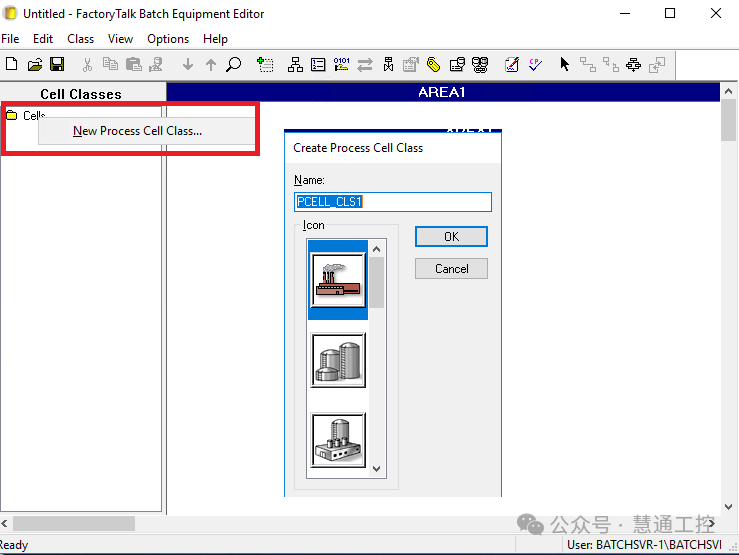Click the CP checkmark icon

tap(535, 64)
